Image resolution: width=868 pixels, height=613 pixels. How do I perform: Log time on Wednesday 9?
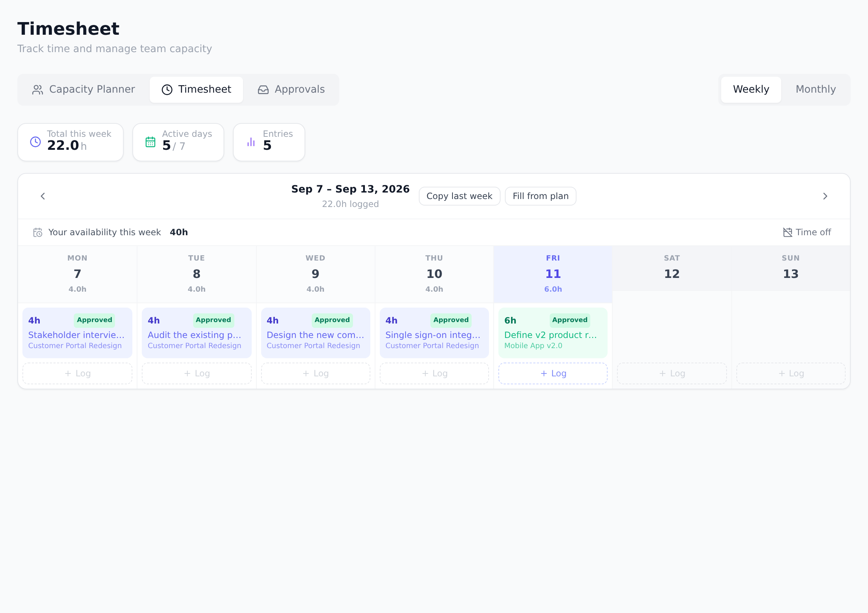coord(316,373)
